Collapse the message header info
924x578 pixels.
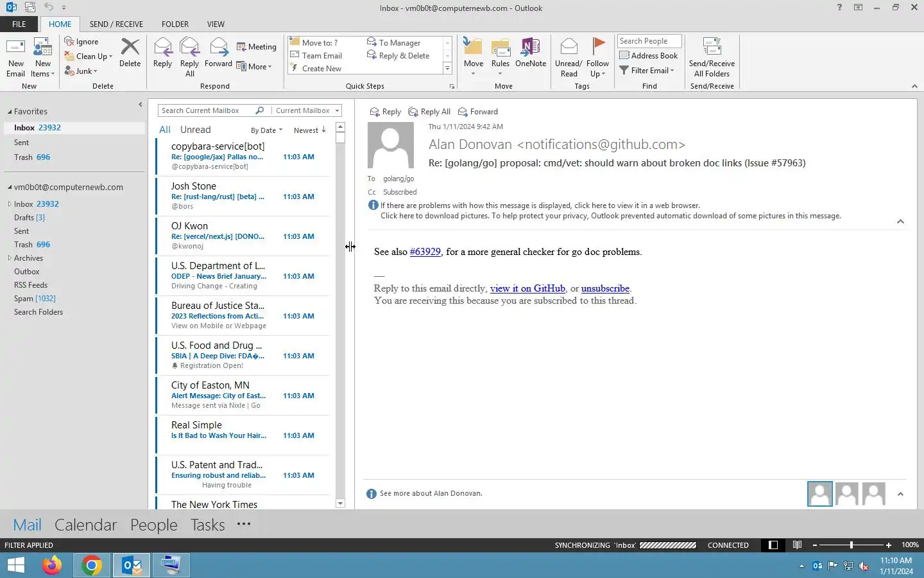coord(900,222)
